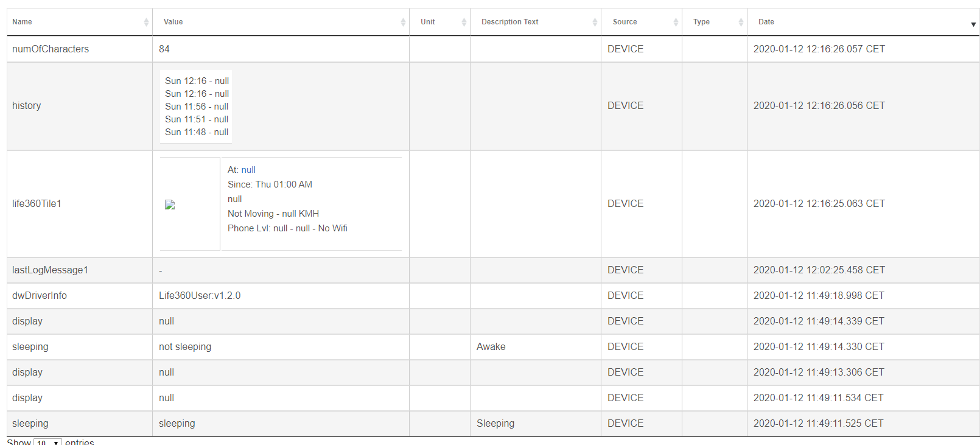Open the Show entries count dropdown
Viewport: 980px width, 445px height.
[47, 443]
